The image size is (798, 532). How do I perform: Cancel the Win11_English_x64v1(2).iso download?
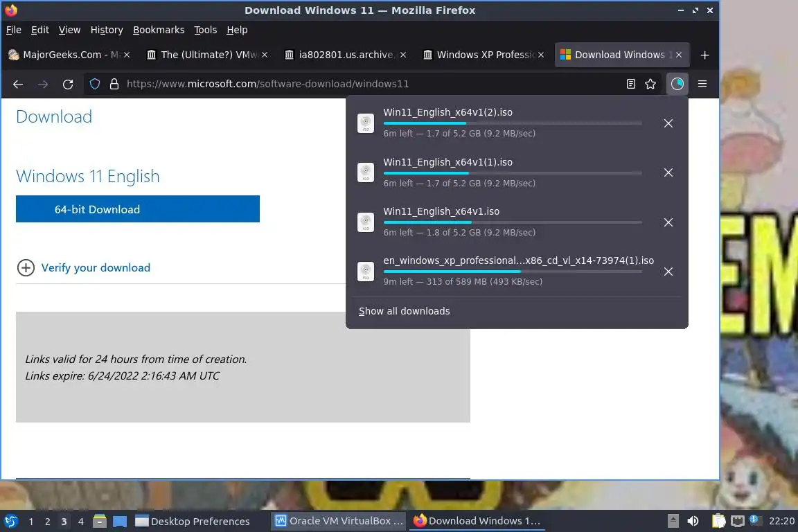[x=668, y=123]
